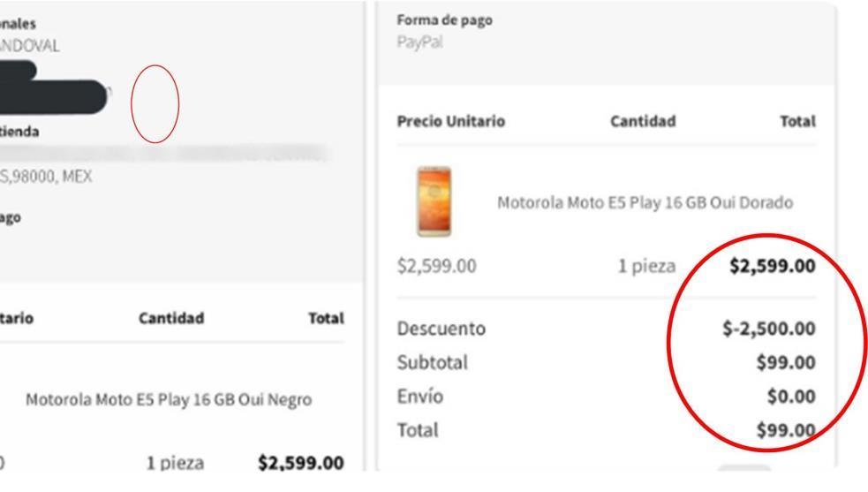Viewport: 868px width, 492px height.
Task: Click the Envío label
Action: pos(420,397)
